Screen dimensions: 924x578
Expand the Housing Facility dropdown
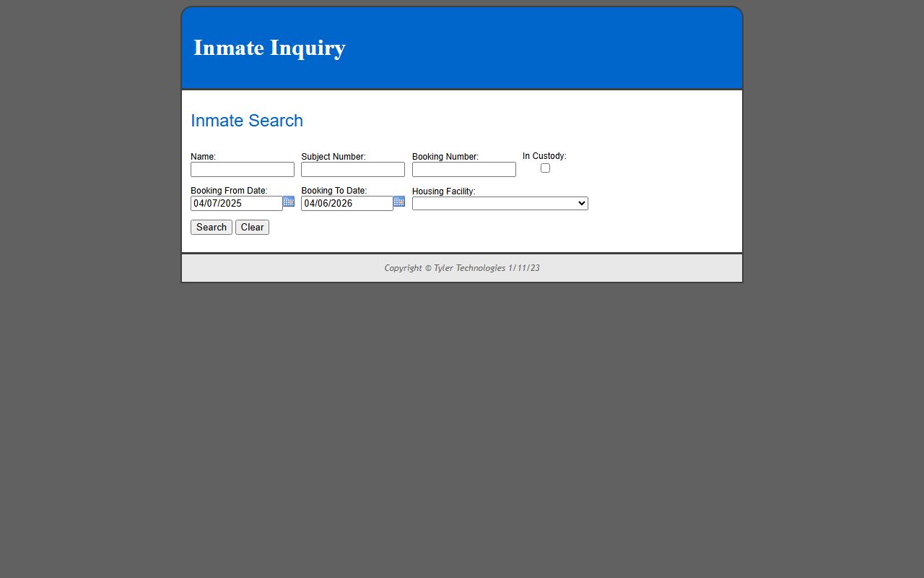click(500, 204)
